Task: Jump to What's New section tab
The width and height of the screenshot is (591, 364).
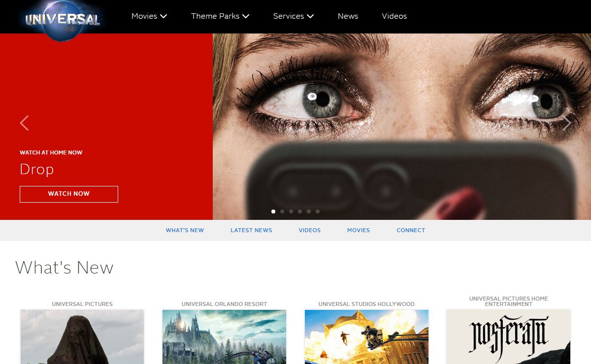Action: (x=185, y=230)
